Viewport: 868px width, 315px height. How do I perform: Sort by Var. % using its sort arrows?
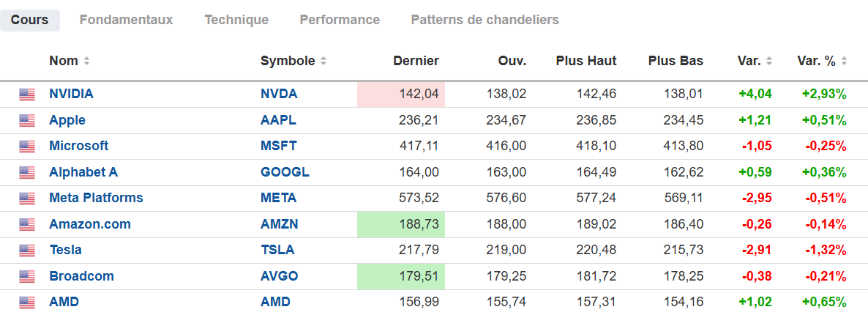click(844, 62)
